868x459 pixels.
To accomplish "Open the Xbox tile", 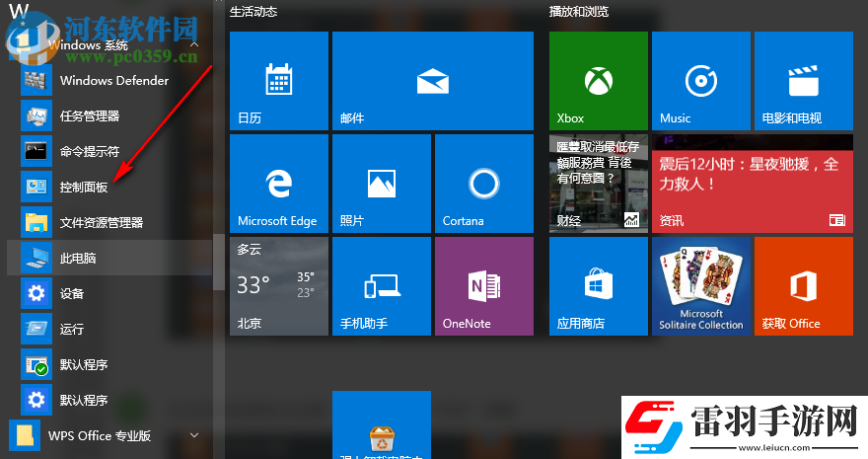I will 599,81.
